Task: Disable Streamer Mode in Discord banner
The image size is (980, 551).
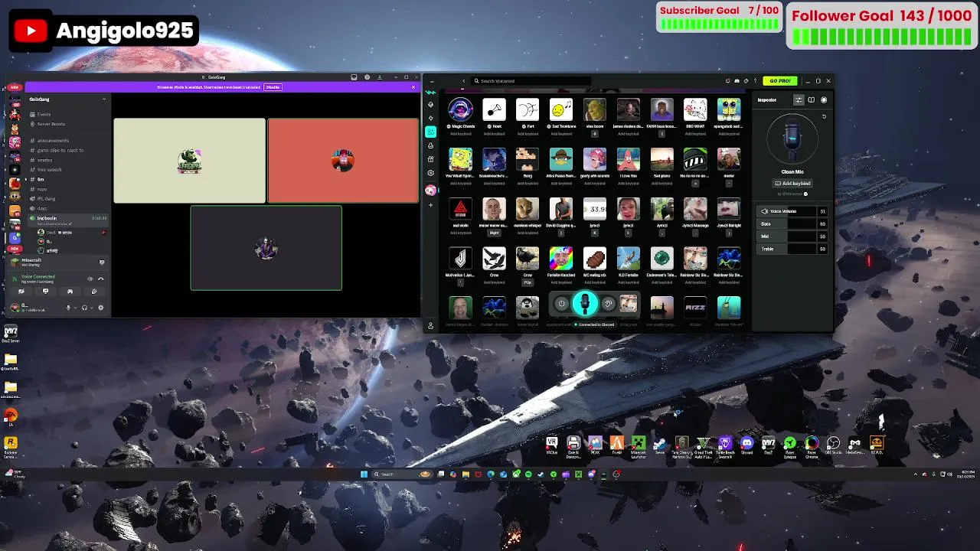Action: point(273,87)
